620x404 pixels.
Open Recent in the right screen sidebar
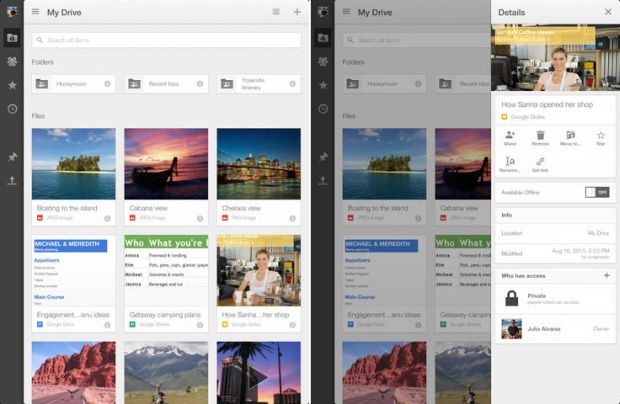(x=323, y=109)
